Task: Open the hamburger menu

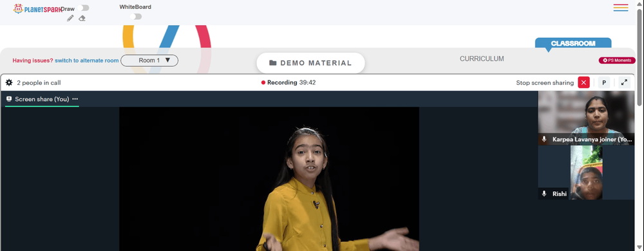Action: point(621,8)
